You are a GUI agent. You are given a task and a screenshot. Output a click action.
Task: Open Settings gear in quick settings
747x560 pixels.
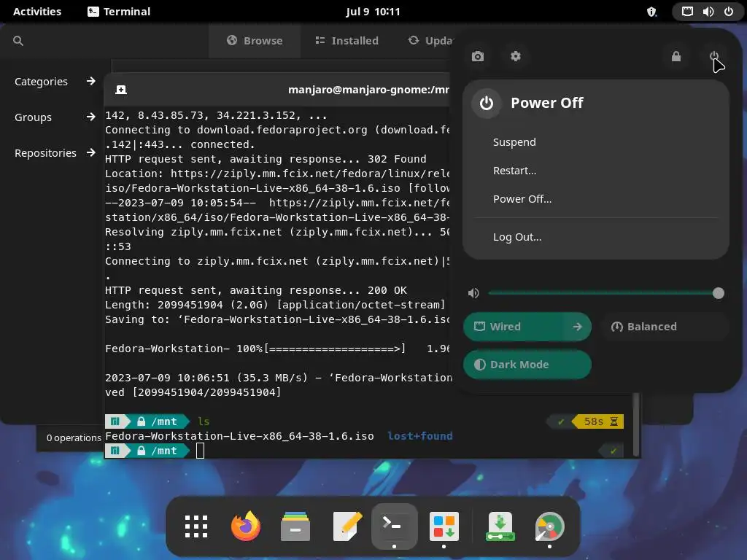click(516, 57)
